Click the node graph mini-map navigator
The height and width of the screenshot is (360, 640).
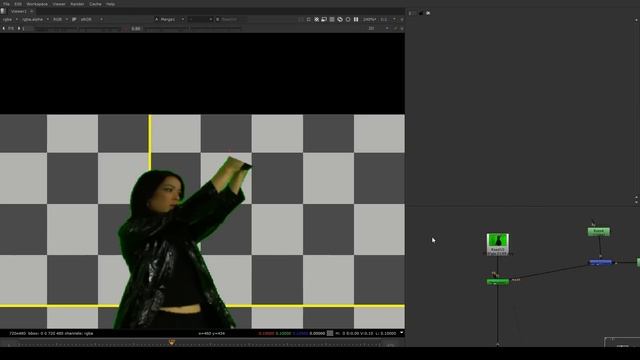(x=622, y=342)
